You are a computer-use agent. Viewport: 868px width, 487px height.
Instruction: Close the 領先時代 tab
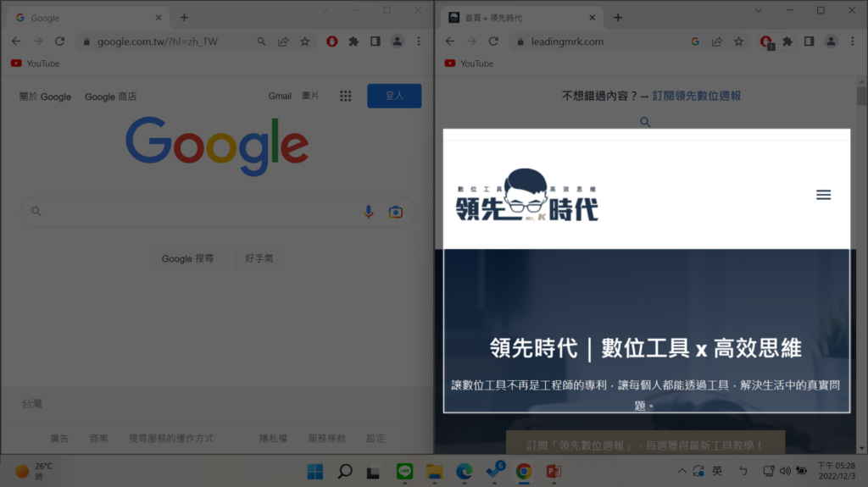[592, 18]
